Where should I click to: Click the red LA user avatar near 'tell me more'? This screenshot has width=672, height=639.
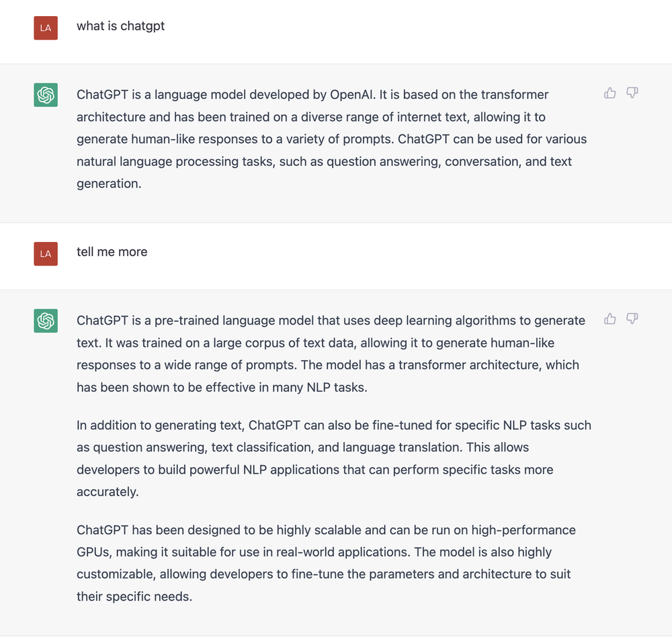pyautogui.click(x=45, y=253)
